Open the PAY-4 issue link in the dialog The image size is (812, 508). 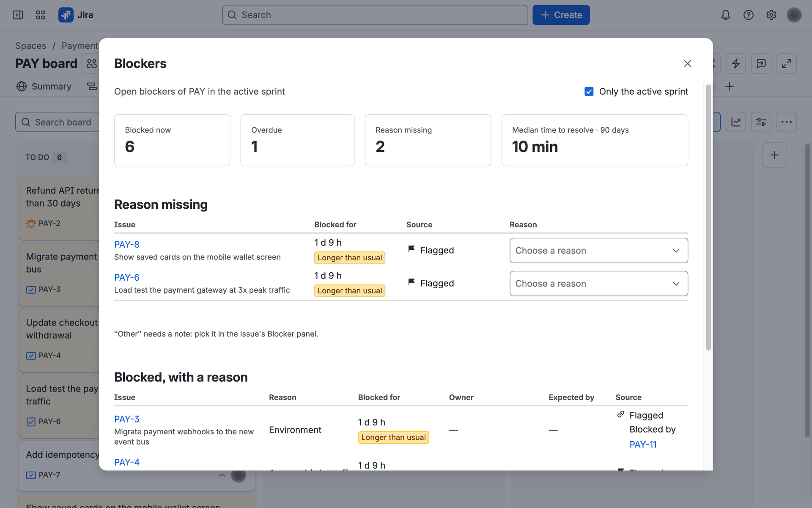126,462
